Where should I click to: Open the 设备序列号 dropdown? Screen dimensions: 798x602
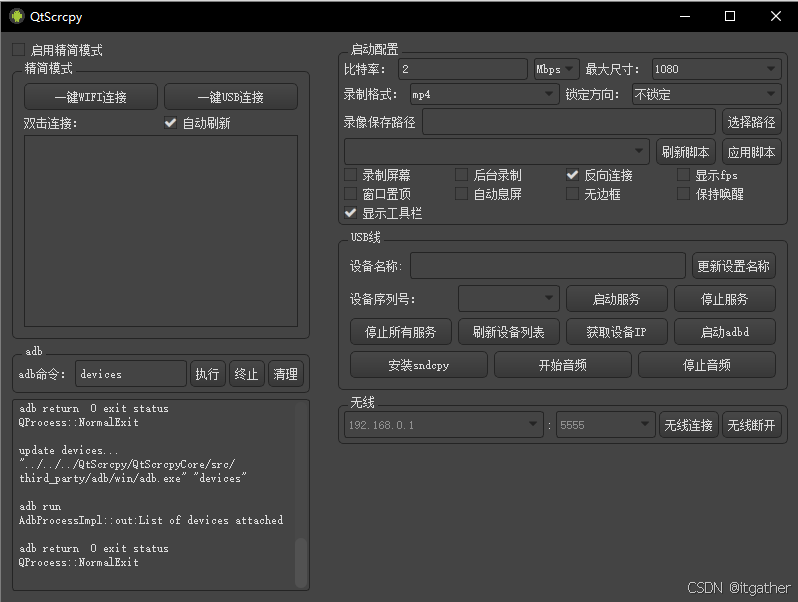[x=508, y=299]
